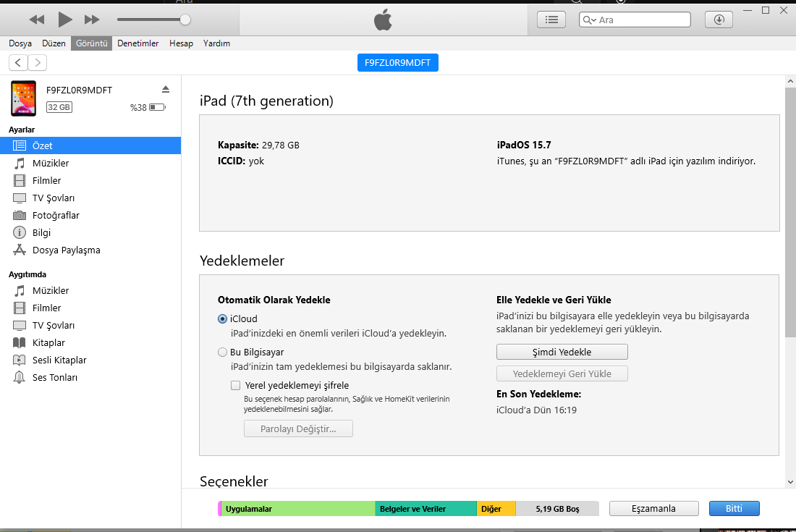Select the iCloud backup radio button
This screenshot has height=532, width=796.
click(222, 318)
